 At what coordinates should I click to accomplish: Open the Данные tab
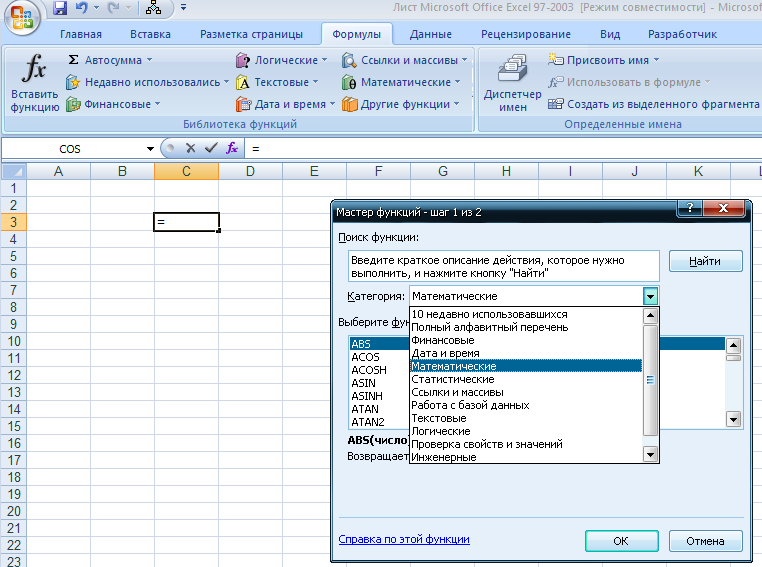click(431, 34)
